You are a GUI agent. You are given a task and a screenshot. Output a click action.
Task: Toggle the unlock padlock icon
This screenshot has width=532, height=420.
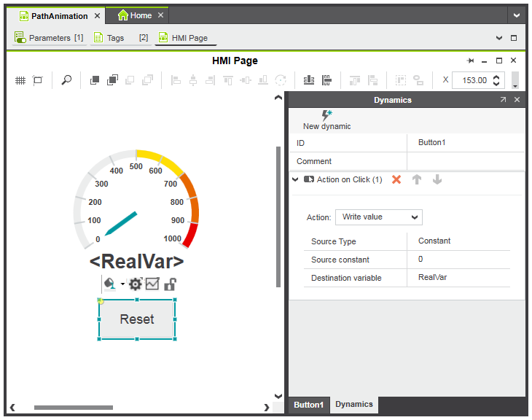pos(170,284)
